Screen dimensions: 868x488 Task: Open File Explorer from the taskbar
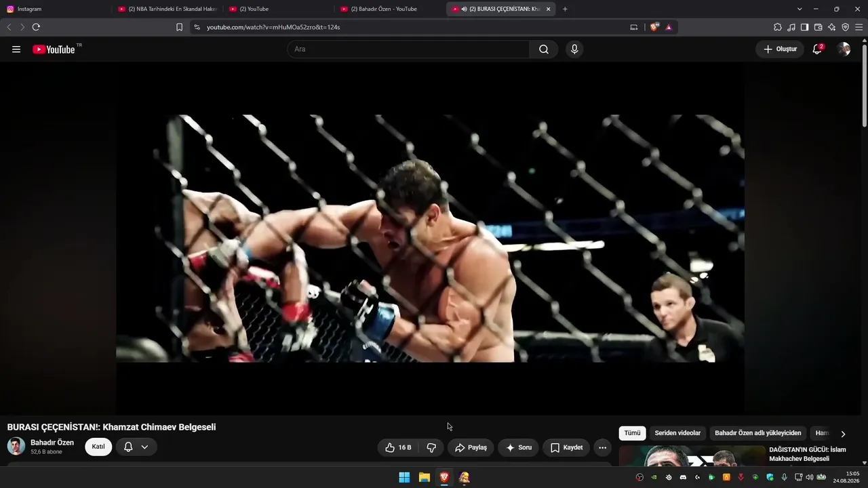click(x=425, y=477)
